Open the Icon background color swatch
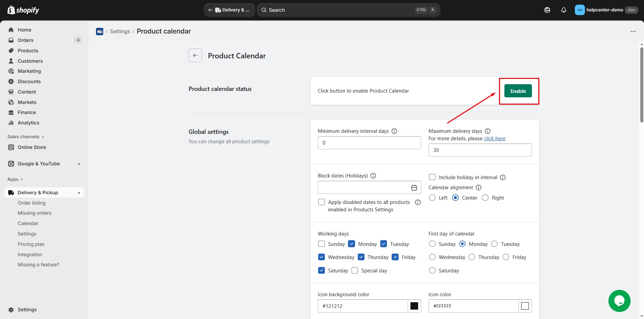This screenshot has height=319, width=644. pyautogui.click(x=414, y=306)
